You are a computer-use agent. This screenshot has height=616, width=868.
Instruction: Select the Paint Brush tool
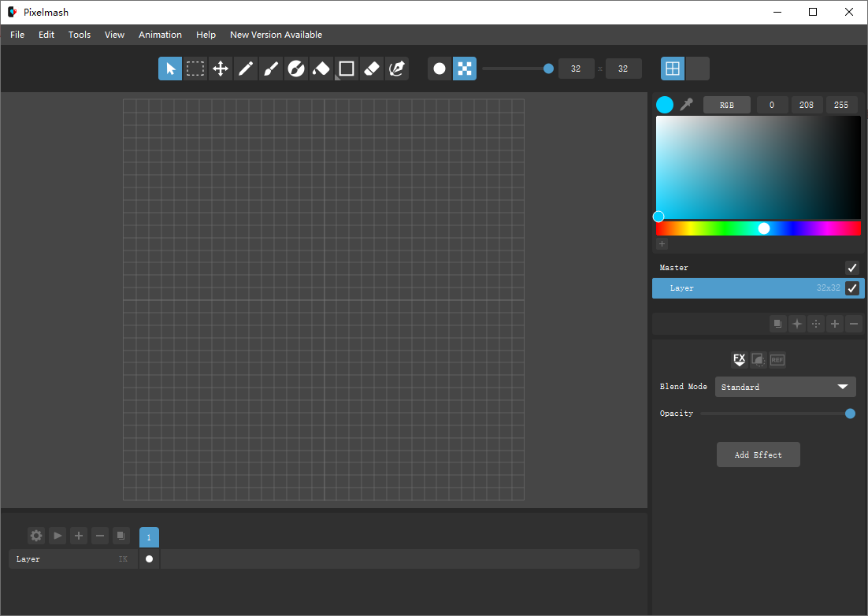[271, 69]
